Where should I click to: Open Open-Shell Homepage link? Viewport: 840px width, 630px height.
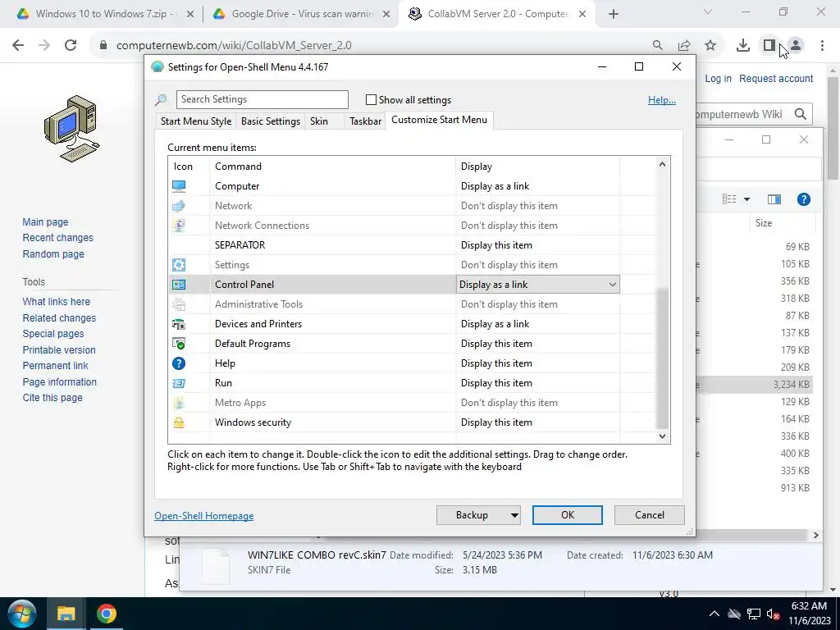point(204,516)
